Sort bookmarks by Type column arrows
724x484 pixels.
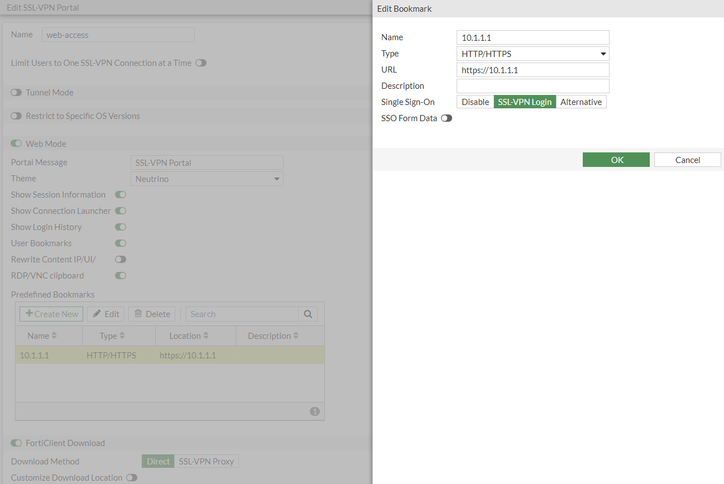(x=122, y=336)
